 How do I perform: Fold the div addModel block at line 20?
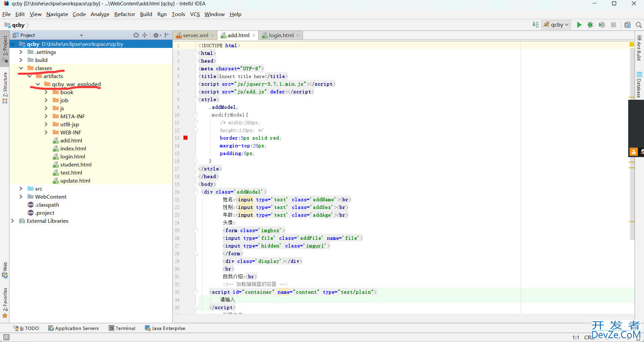click(x=196, y=192)
